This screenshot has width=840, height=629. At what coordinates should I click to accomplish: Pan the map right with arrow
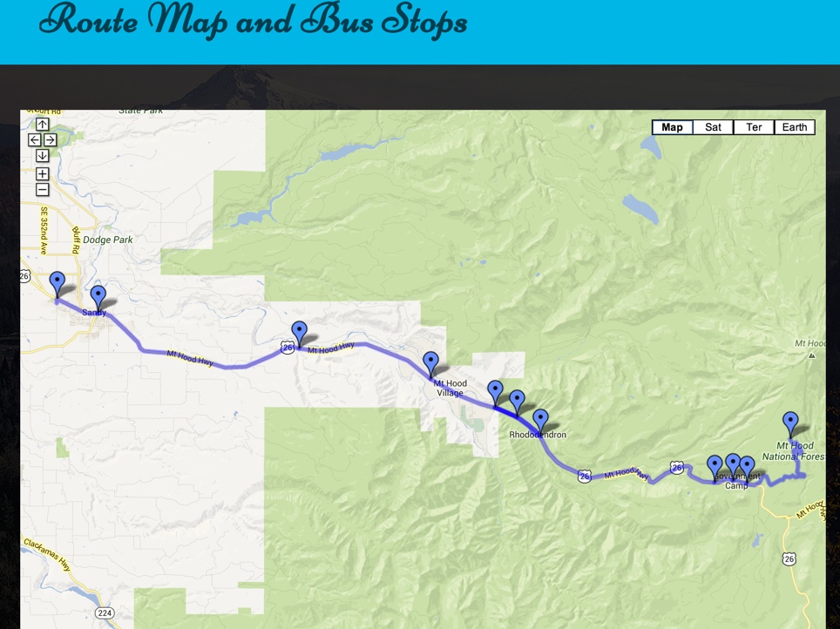point(50,140)
